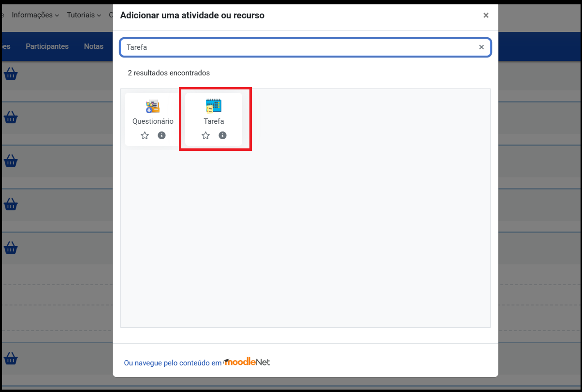This screenshot has height=392, width=582.
Task: Open the Notas tab
Action: tap(93, 46)
